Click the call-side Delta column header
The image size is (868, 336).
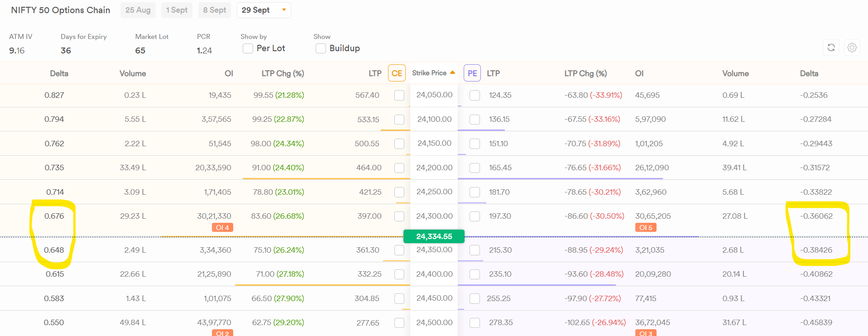coord(59,73)
